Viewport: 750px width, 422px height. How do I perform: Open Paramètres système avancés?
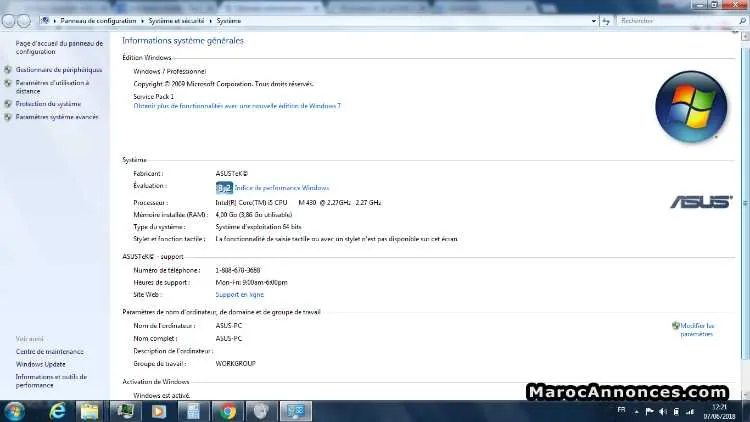[56, 116]
